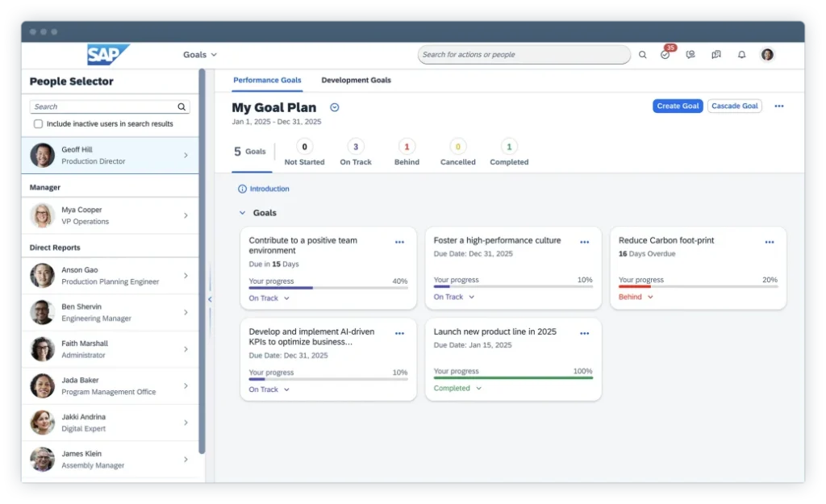The height and width of the screenshot is (504, 826).
Task: Click the info icon beside Introduction
Action: coord(242,189)
